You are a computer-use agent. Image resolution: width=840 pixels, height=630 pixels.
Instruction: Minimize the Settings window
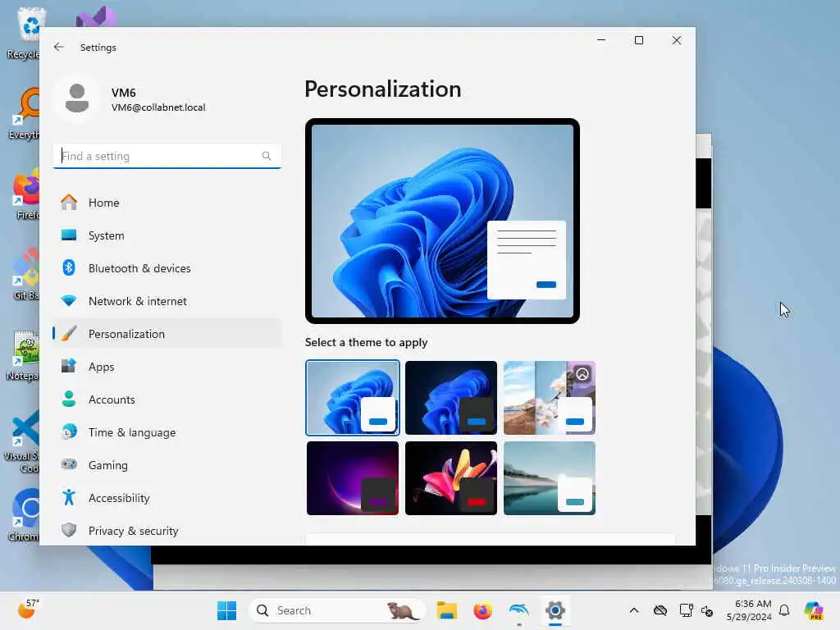[601, 40]
